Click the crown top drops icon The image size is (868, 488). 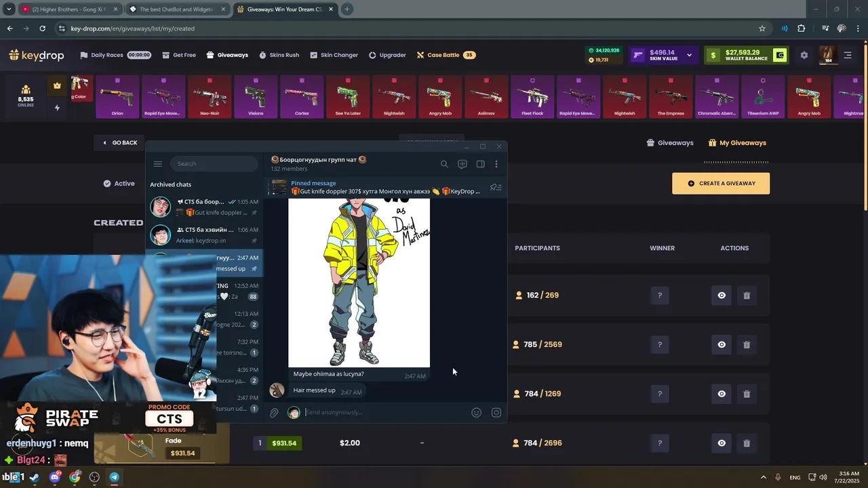(57, 85)
